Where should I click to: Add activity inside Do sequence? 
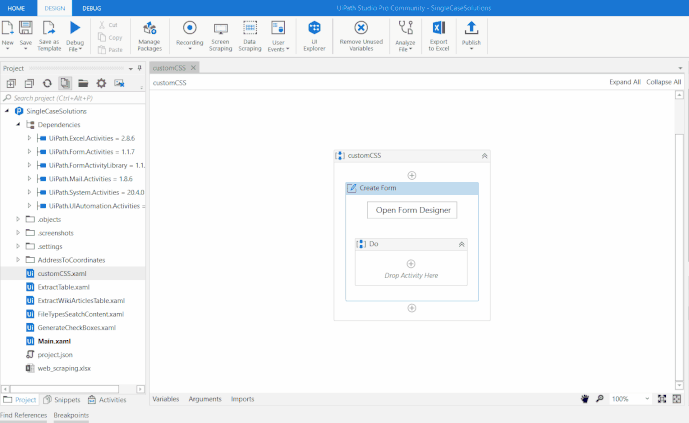411,264
